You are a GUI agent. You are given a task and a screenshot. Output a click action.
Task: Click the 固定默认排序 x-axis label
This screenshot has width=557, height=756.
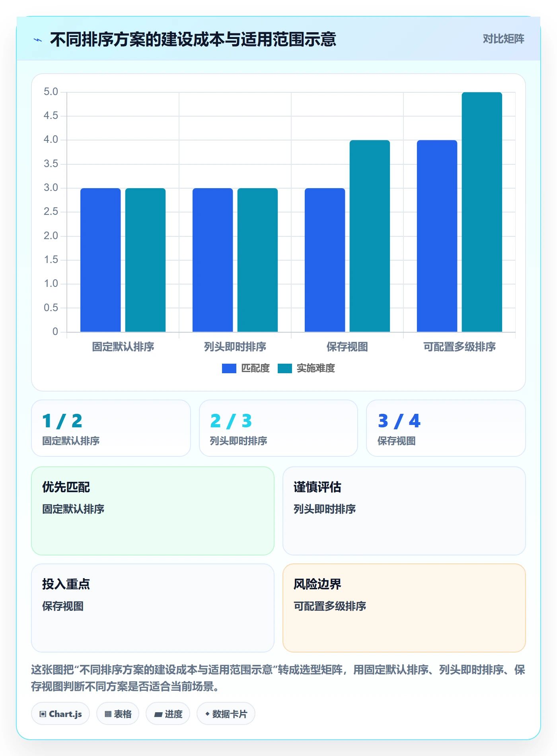(x=123, y=347)
